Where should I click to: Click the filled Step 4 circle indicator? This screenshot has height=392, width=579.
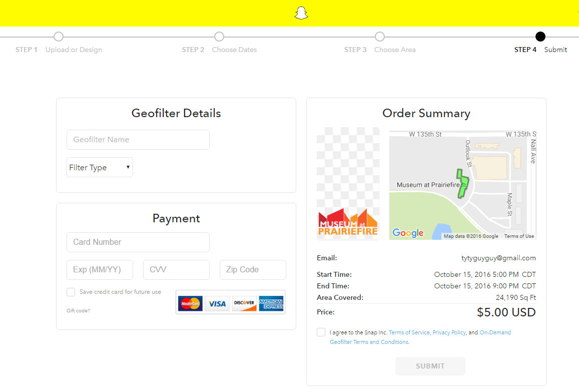point(540,36)
